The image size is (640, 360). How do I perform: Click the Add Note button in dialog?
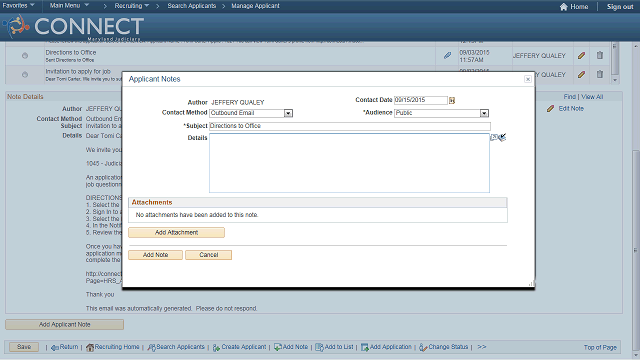point(156,255)
